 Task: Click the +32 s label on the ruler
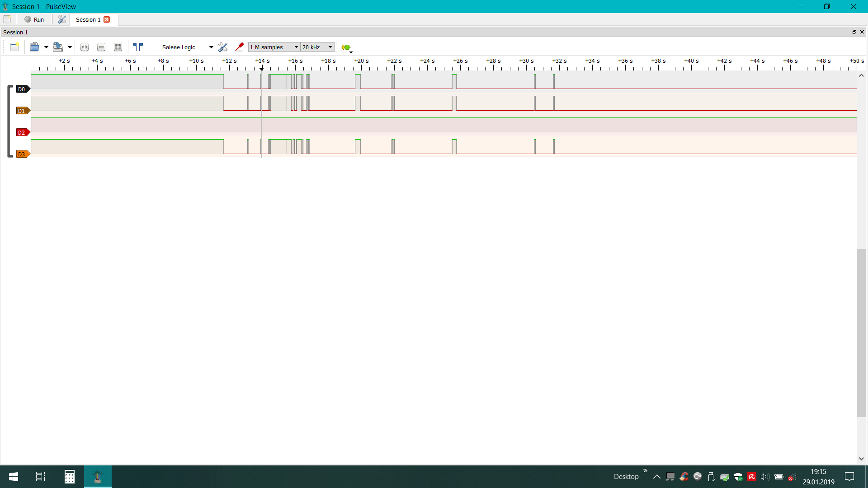[x=559, y=61]
